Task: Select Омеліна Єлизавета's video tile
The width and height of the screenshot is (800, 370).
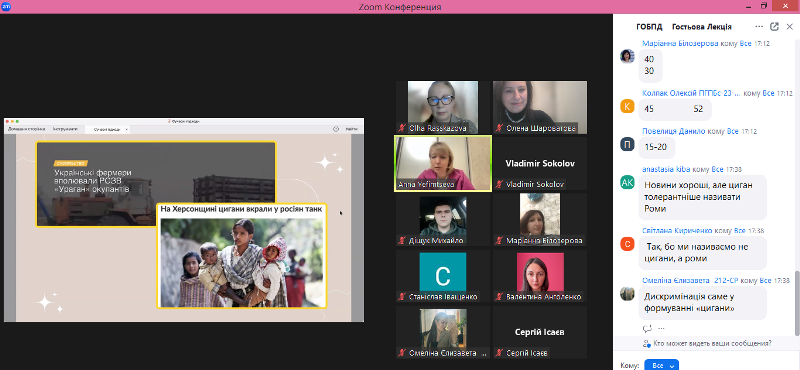Action: (443, 332)
